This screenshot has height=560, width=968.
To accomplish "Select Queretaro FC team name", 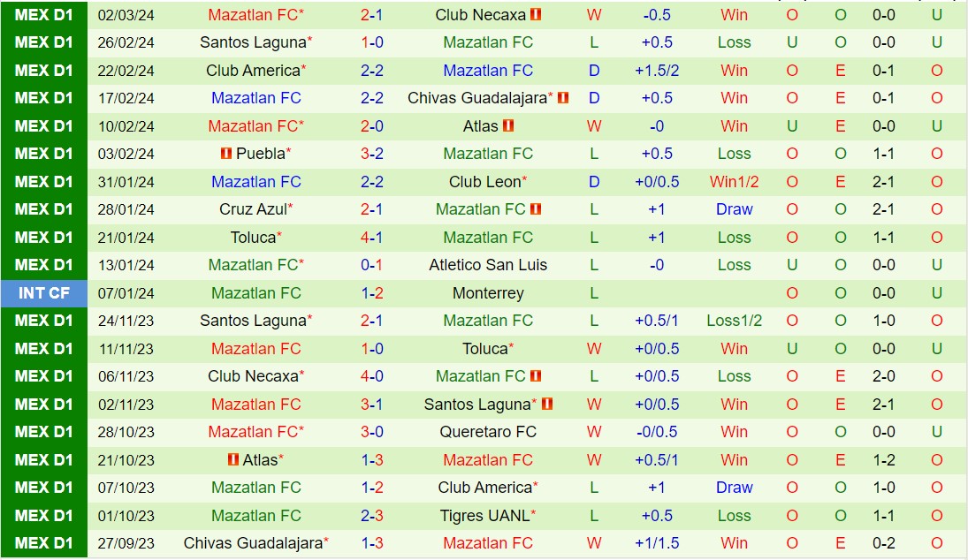I will pyautogui.click(x=488, y=432).
